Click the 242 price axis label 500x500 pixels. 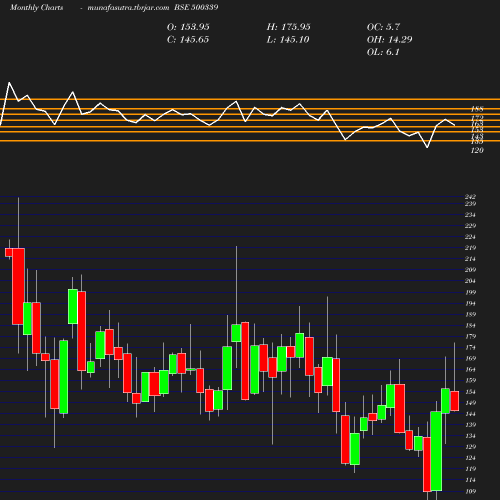pos(470,197)
